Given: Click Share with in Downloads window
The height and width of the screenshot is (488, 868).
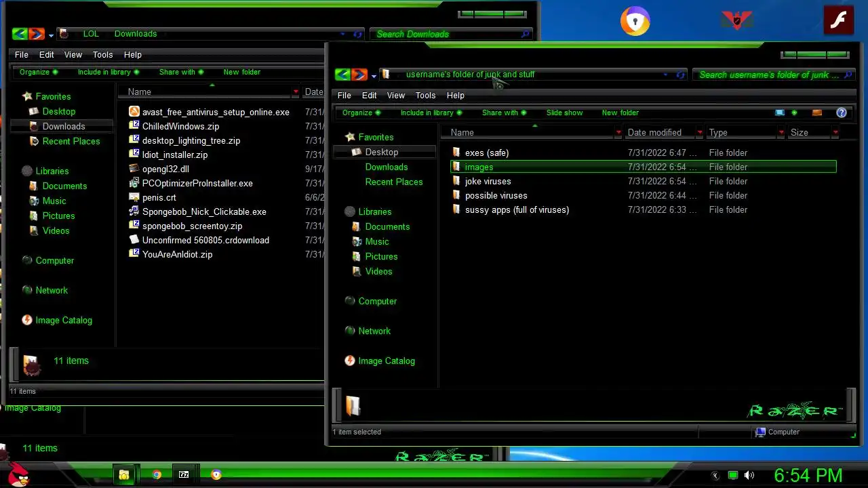Looking at the screenshot, I should [181, 72].
